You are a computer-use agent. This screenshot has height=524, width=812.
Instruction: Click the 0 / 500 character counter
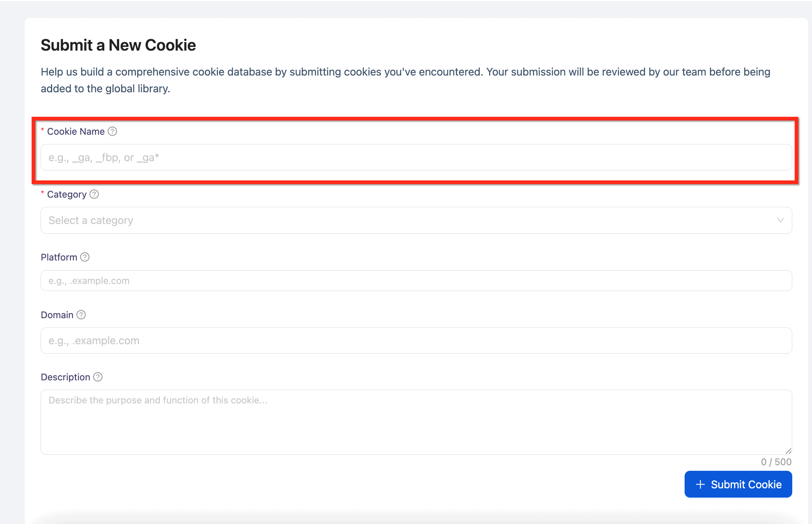click(x=776, y=461)
